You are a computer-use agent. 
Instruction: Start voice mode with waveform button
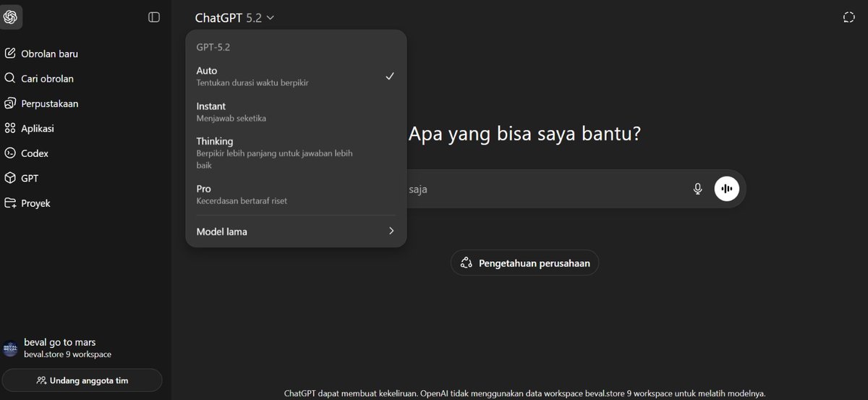click(727, 189)
